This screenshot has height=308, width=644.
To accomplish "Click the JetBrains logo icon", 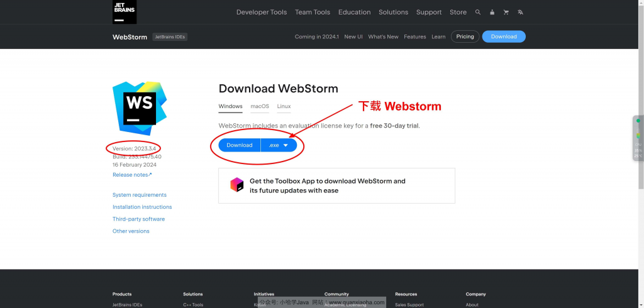I will [x=125, y=11].
